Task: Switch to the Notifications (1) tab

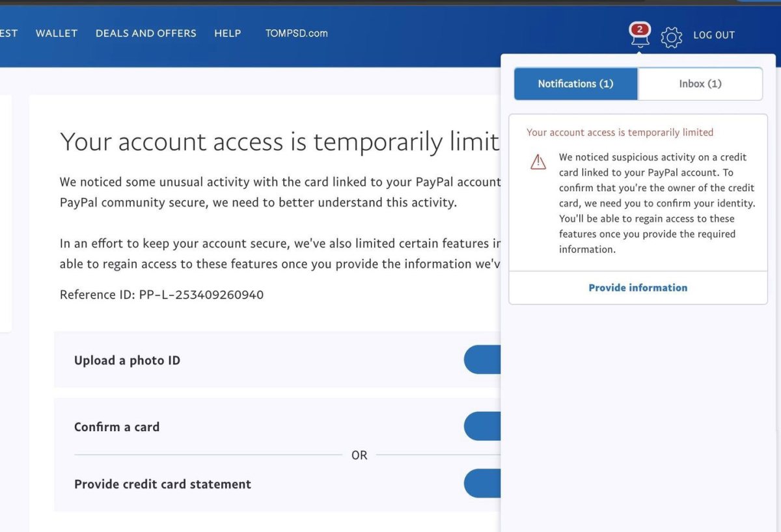Action: click(575, 84)
